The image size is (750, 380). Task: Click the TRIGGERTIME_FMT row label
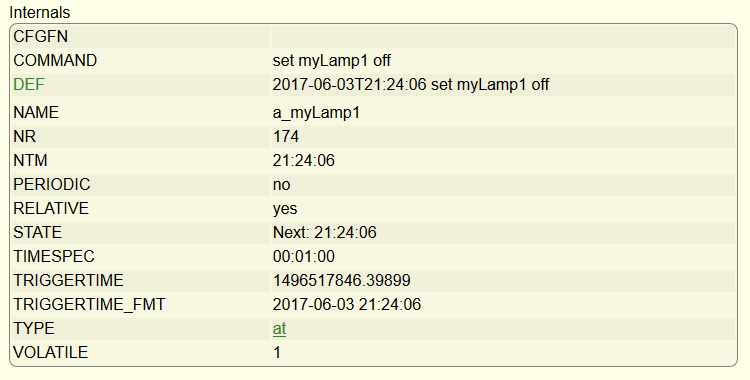tap(89, 305)
